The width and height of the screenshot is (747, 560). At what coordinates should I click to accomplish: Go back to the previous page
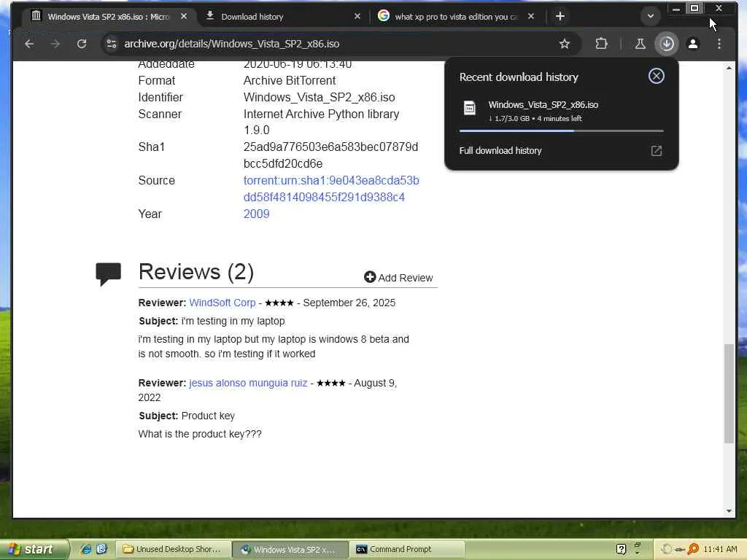click(29, 44)
